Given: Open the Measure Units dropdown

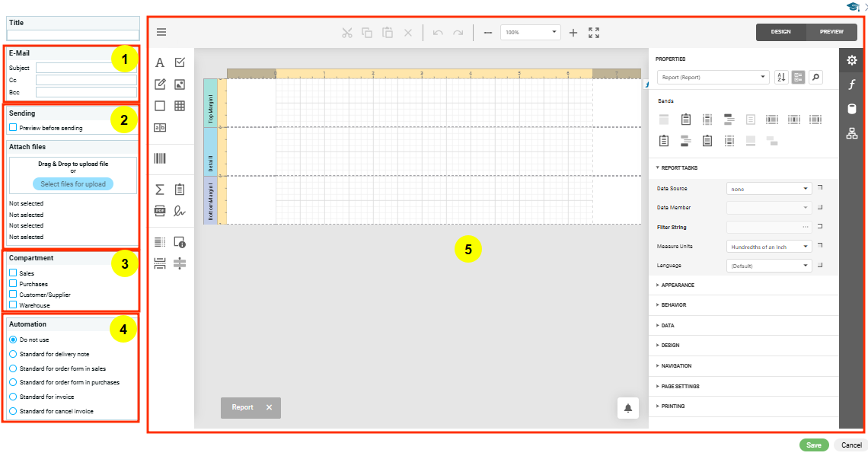Looking at the screenshot, I should (x=768, y=247).
